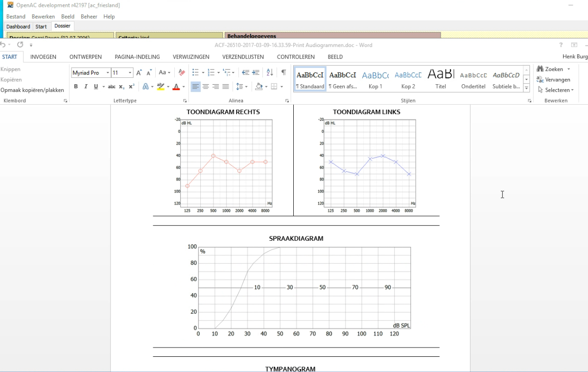The width and height of the screenshot is (588, 372).
Task: Apply the yellow text highlight color
Action: coord(161,87)
